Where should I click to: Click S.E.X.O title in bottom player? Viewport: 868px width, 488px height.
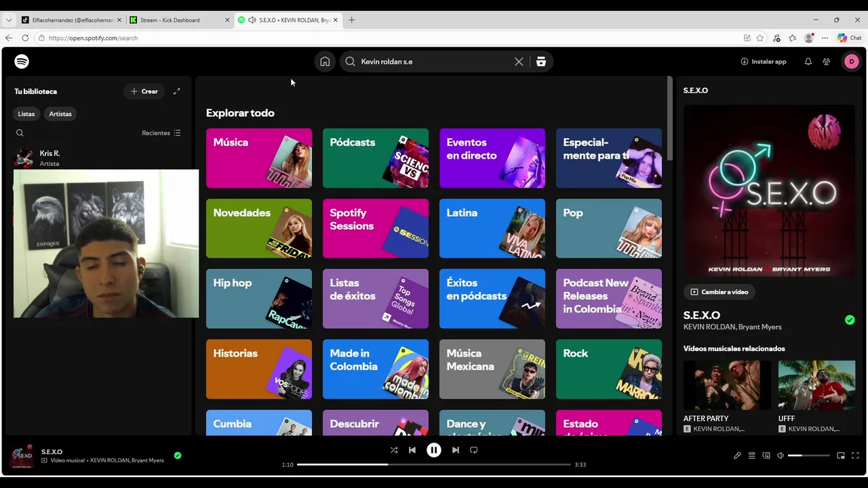pos(52,452)
